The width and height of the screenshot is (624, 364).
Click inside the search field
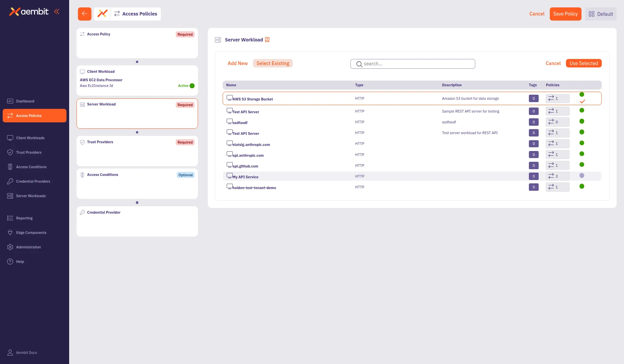click(x=413, y=64)
